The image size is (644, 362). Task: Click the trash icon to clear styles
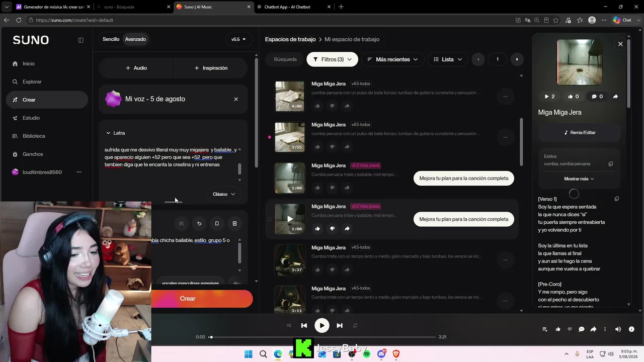(x=234, y=224)
